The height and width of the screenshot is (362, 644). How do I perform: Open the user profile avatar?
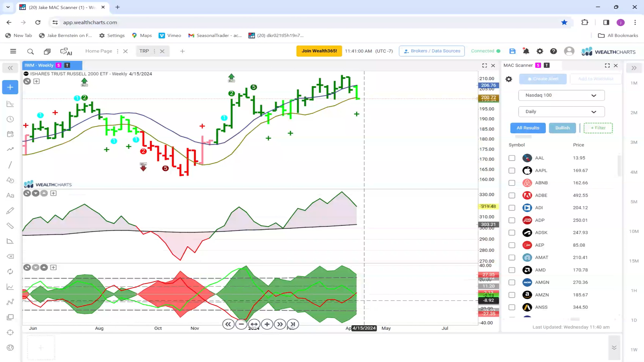pos(569,51)
